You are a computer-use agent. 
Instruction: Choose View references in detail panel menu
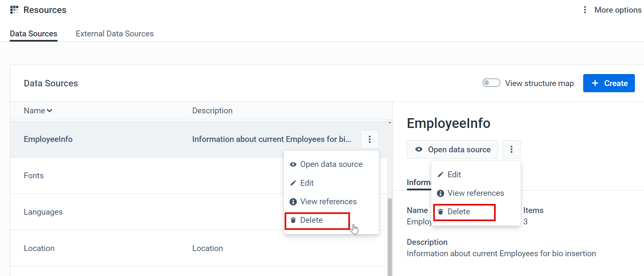click(476, 193)
